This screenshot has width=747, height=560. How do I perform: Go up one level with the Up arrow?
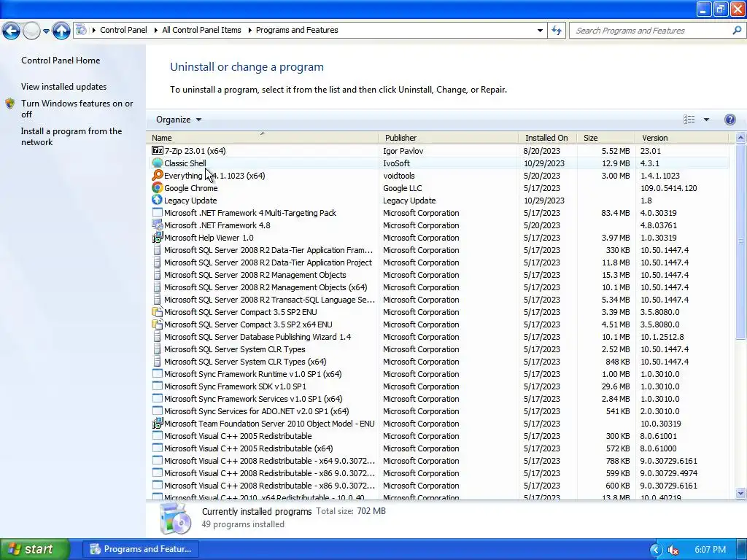tap(61, 31)
